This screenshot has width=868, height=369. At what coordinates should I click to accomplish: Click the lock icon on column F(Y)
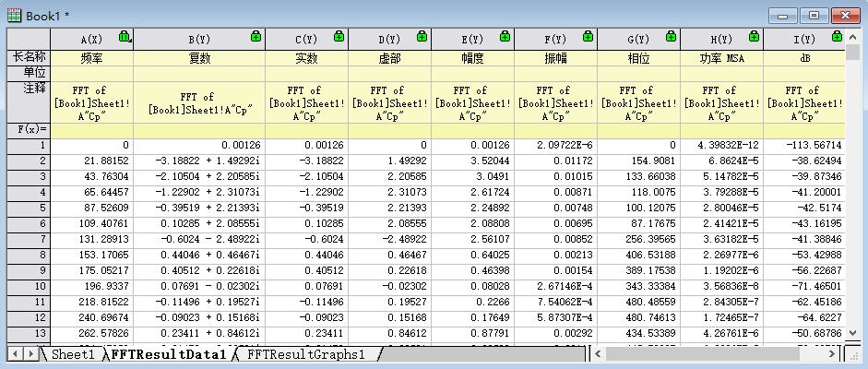[x=588, y=37]
